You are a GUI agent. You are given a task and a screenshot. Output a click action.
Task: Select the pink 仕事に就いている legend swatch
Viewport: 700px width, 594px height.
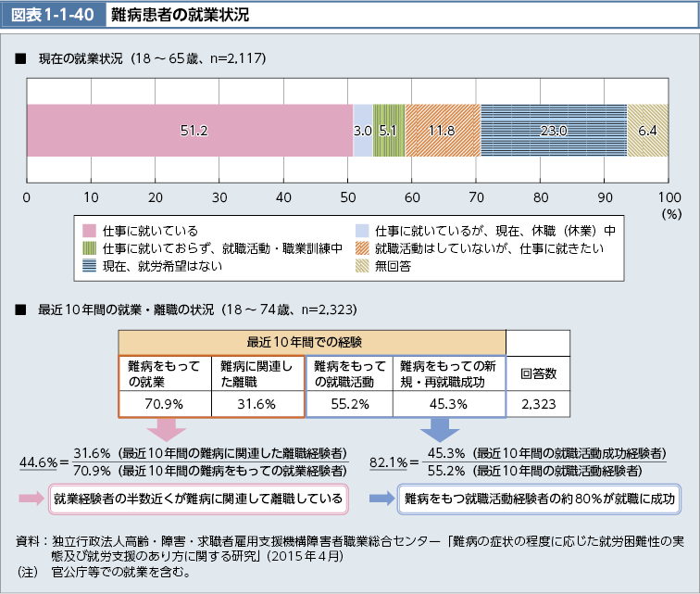(90, 230)
